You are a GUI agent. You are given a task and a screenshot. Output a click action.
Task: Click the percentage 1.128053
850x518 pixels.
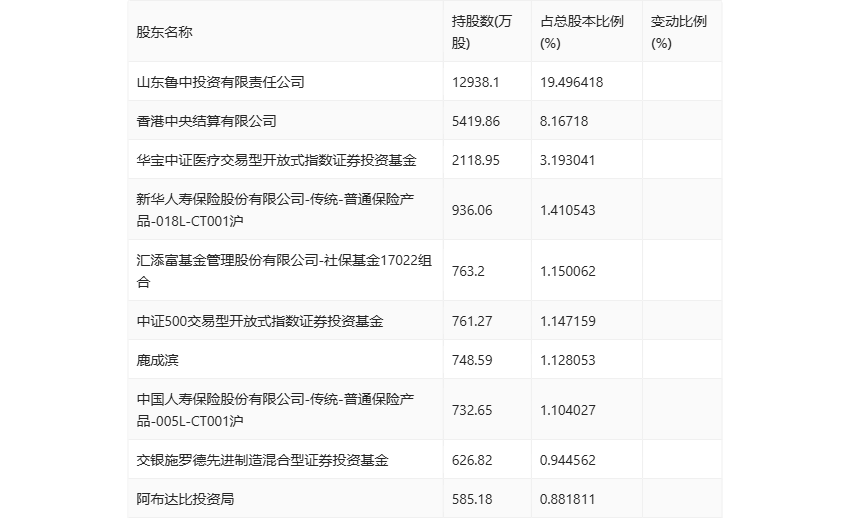point(568,360)
